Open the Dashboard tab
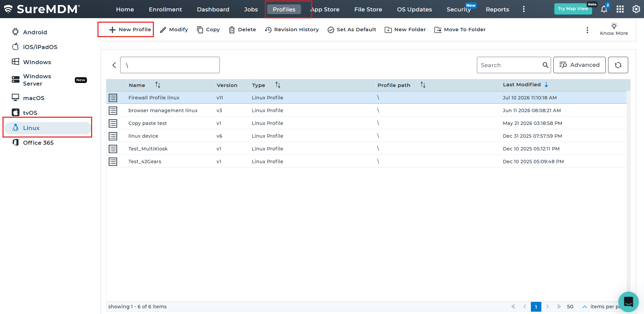Viewport: 644px width, 314px height. (213, 9)
